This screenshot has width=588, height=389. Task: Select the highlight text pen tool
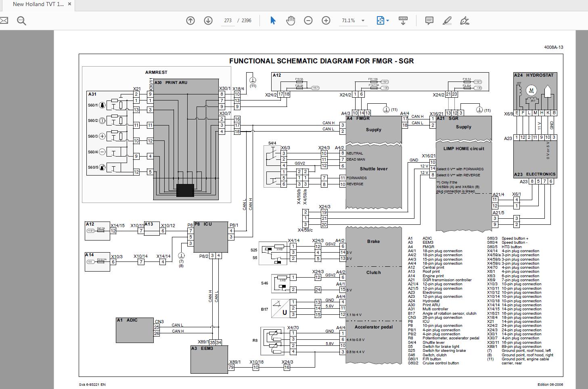pos(447,21)
